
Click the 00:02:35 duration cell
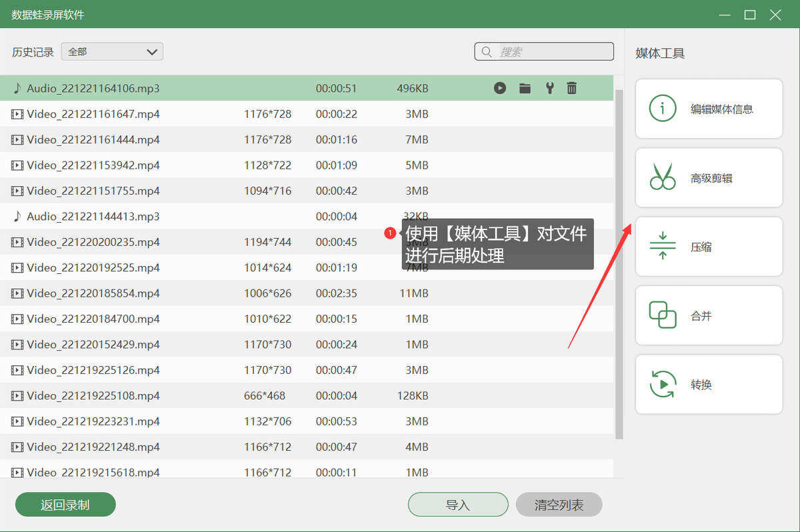tap(337, 293)
